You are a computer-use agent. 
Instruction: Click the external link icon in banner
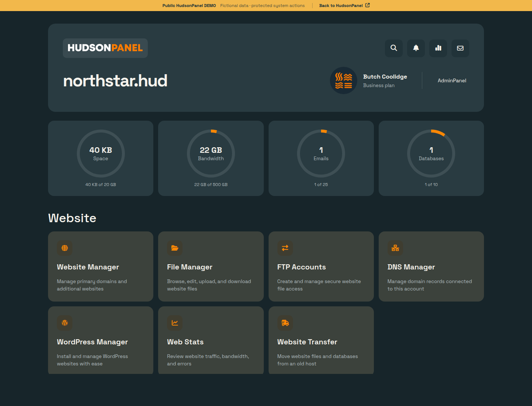coord(367,5)
